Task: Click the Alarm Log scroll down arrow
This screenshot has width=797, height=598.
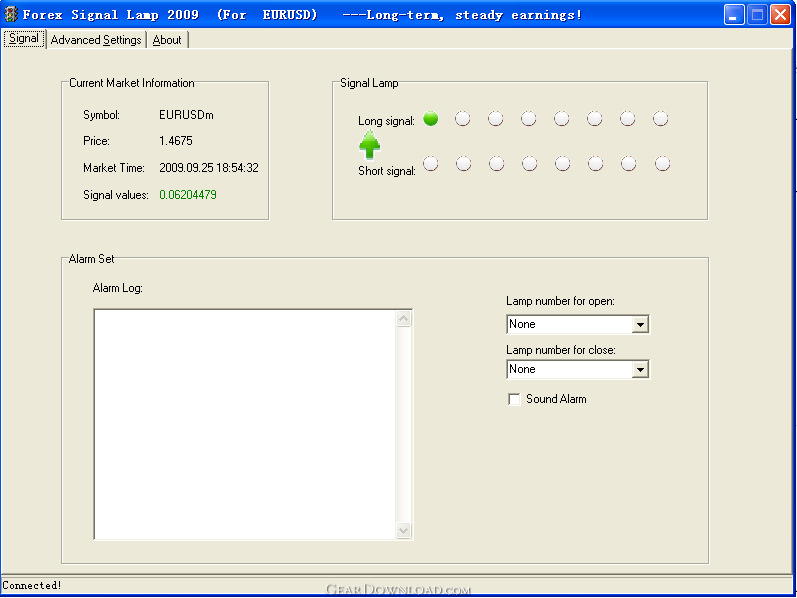Action: tap(404, 530)
